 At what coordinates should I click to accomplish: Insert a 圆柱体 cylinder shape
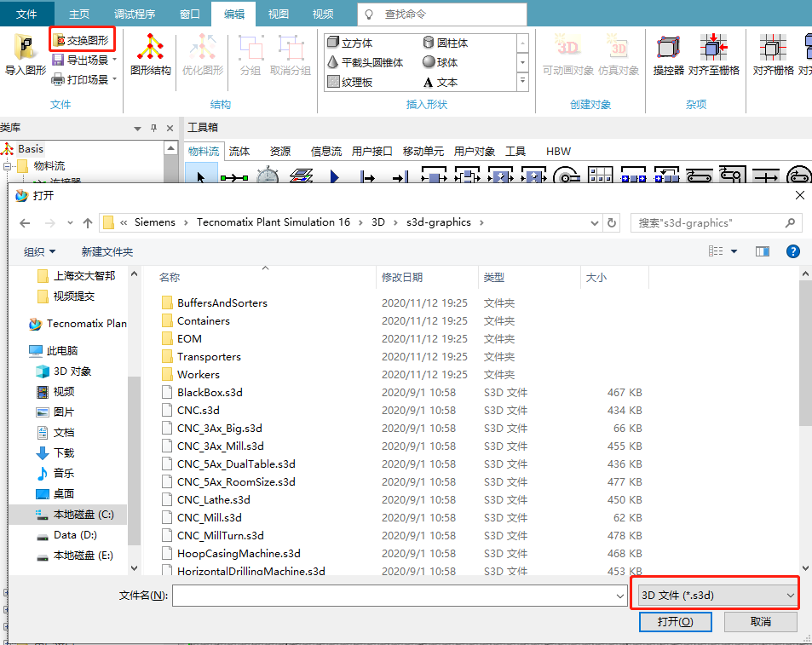[x=446, y=43]
